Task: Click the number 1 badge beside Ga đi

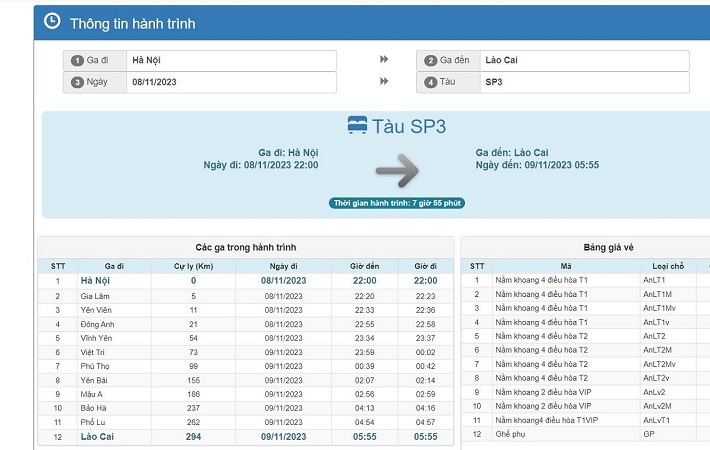Action: coord(76,61)
